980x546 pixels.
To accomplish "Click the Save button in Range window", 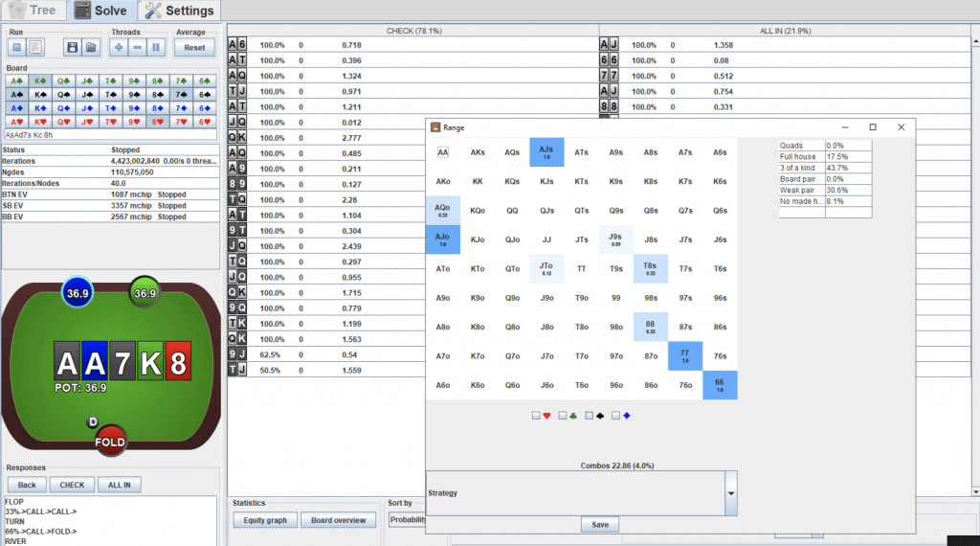I will point(600,525).
